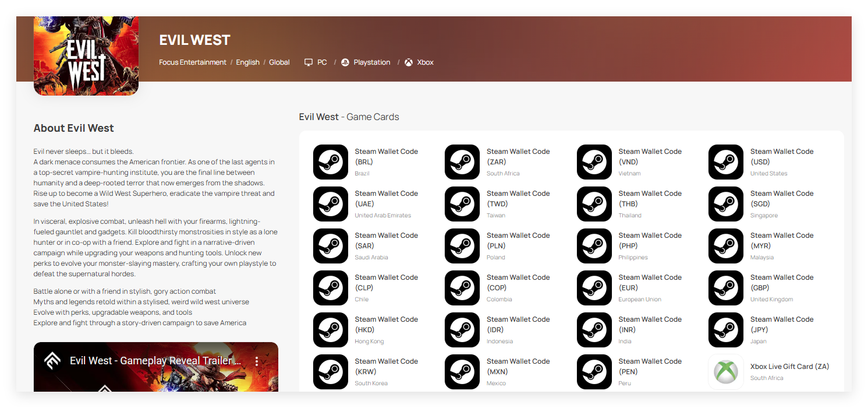Click Focus Entertainment publisher link
This screenshot has height=408, width=868.
193,62
